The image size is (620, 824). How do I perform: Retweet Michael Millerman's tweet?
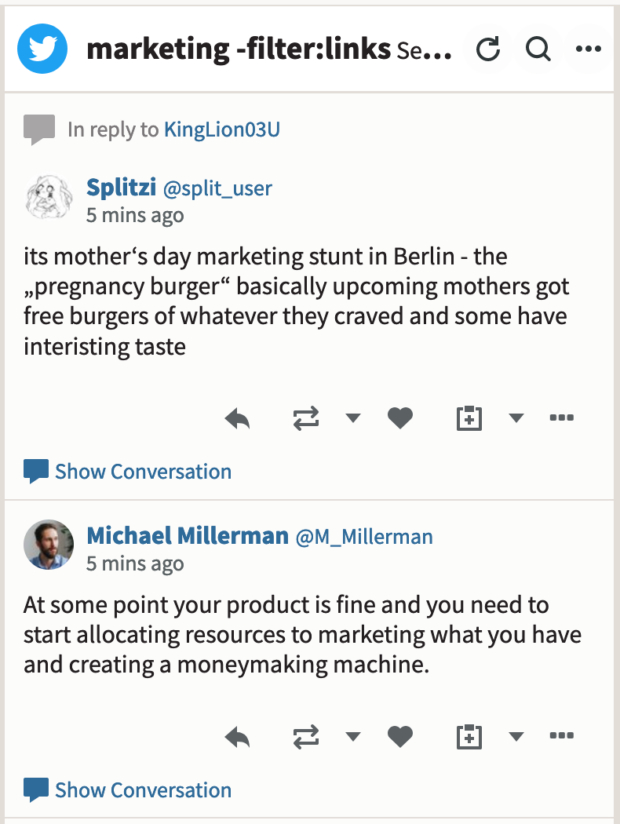coord(304,738)
